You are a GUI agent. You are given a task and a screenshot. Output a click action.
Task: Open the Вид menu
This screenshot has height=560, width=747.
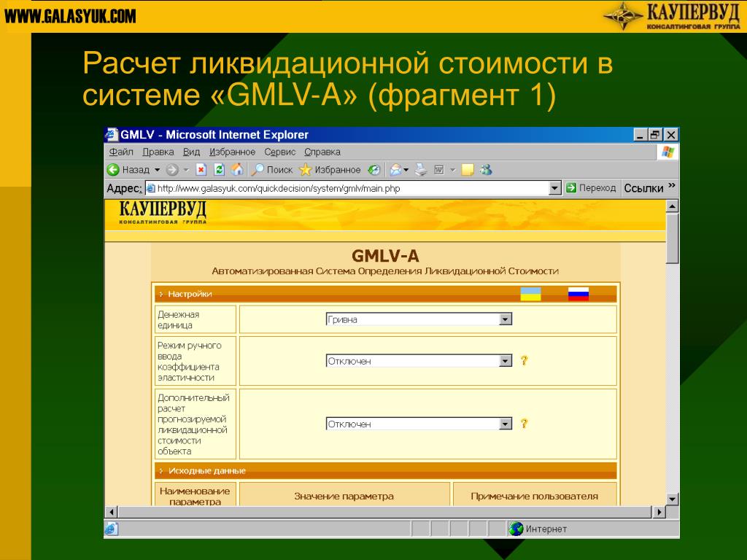point(192,152)
